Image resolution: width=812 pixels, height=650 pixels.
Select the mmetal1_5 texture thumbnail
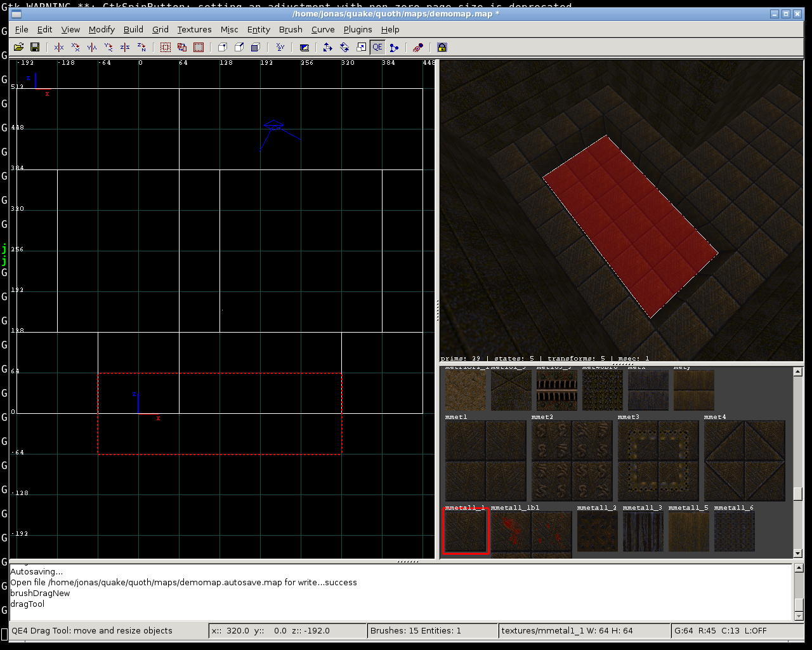689,531
